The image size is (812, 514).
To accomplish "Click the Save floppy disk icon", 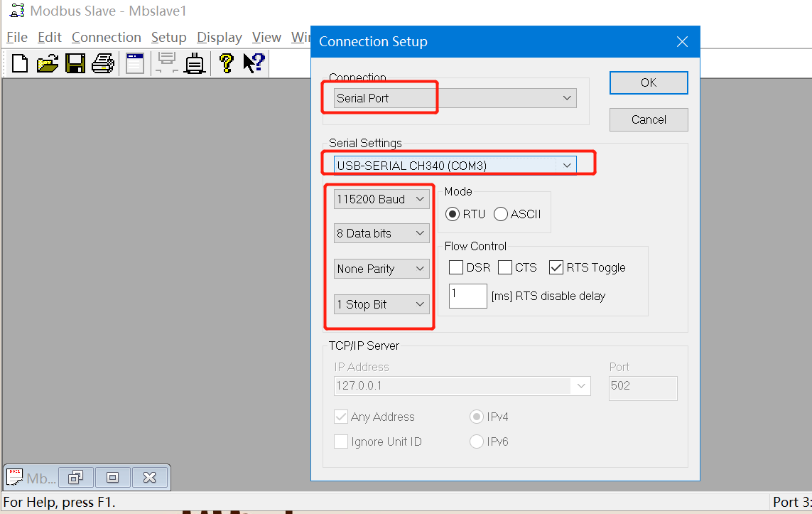I will (75, 63).
